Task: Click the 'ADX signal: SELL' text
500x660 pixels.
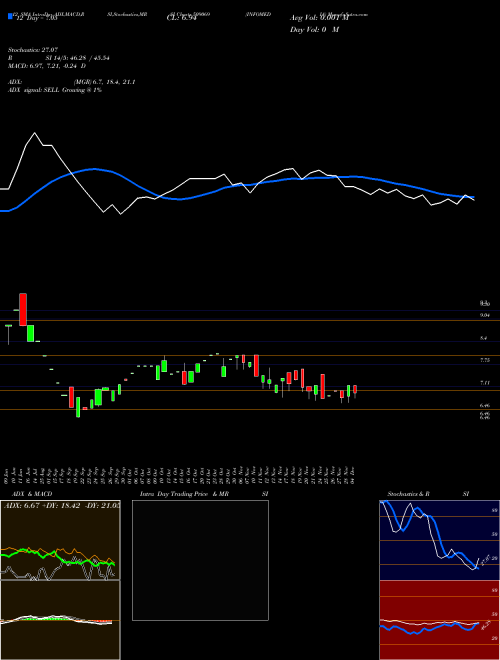Action: point(34,90)
